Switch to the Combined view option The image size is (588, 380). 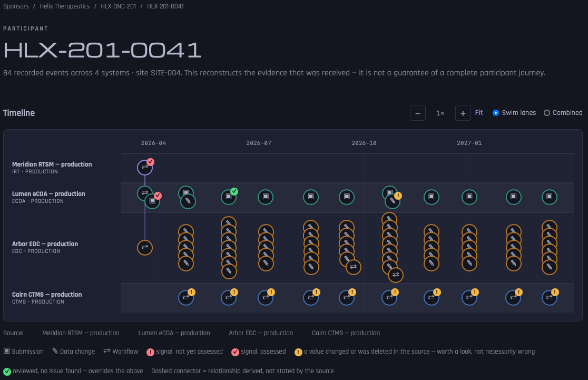[563, 113]
